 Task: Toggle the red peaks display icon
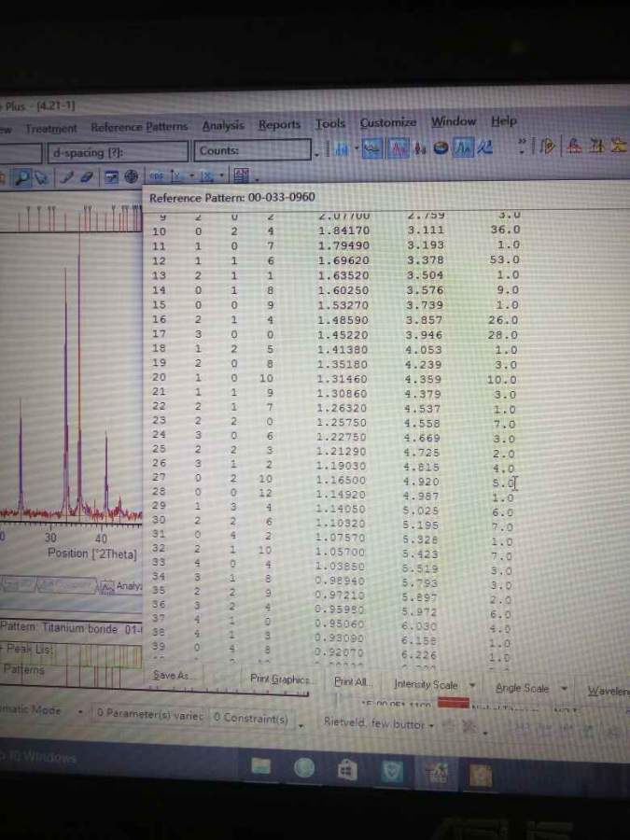399,148
